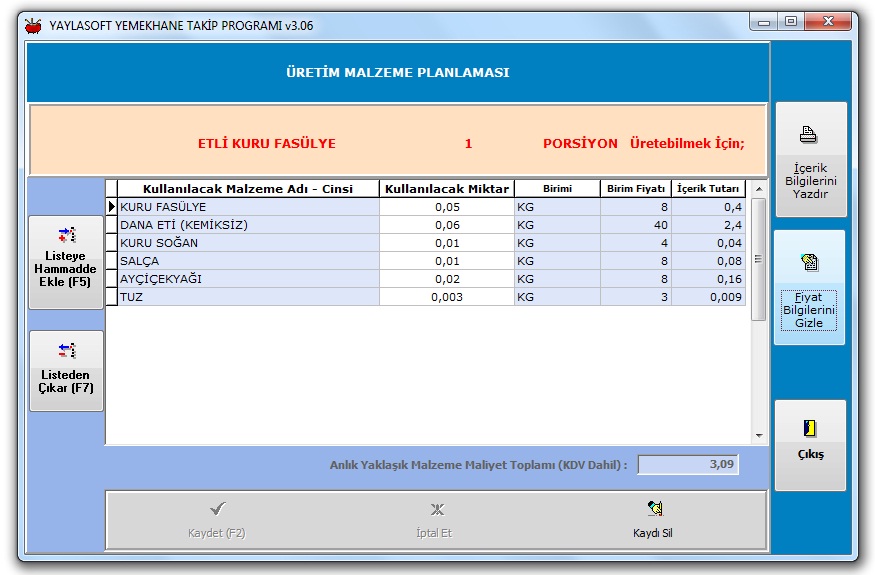
Task: Click the İptal Et cross icon
Action: 437,509
